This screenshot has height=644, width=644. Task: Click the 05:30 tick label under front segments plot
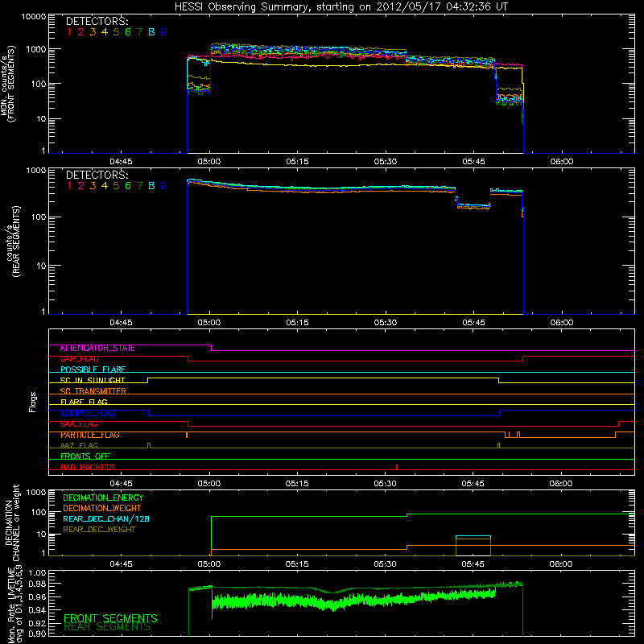[386, 162]
